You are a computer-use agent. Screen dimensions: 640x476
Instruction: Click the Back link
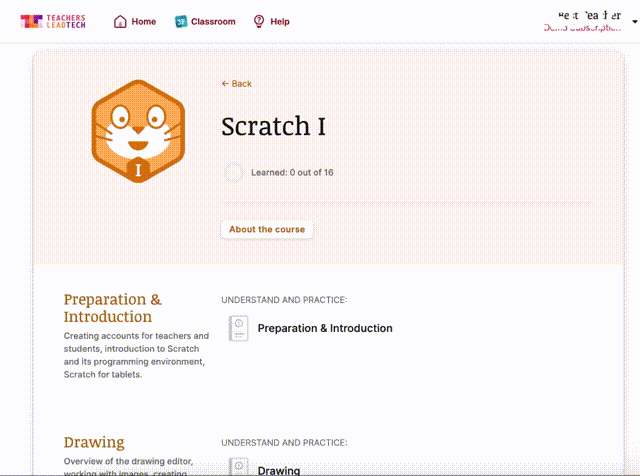coord(237,84)
